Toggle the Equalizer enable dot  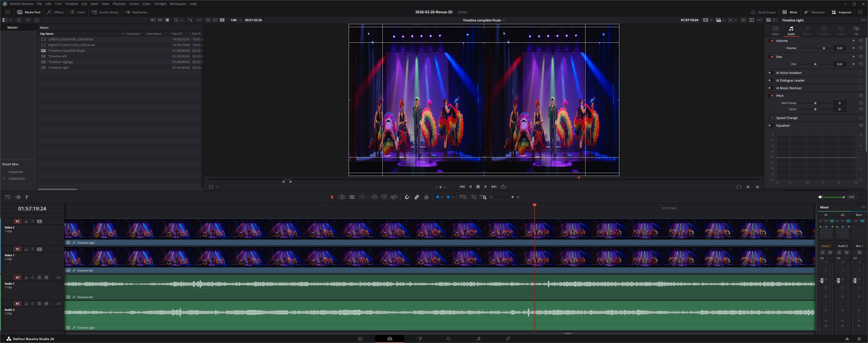click(x=770, y=126)
